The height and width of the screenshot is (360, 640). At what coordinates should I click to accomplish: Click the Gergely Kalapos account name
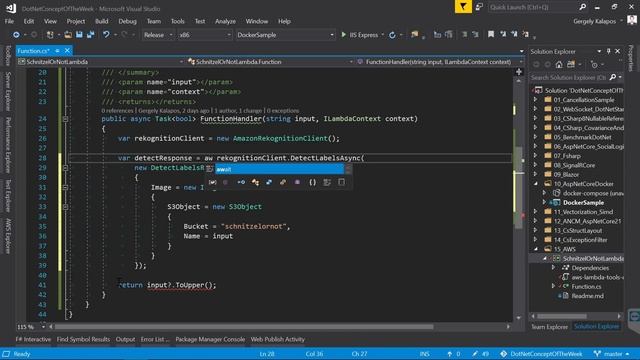click(x=594, y=21)
